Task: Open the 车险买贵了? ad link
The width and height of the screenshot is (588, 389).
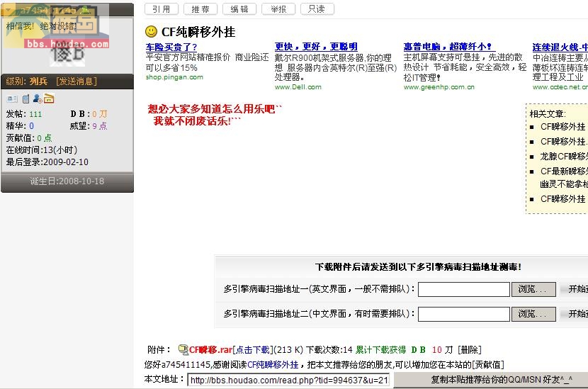Action: [171, 47]
